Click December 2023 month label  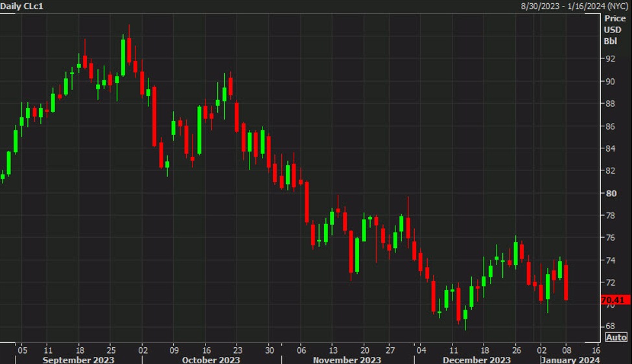pos(478,359)
